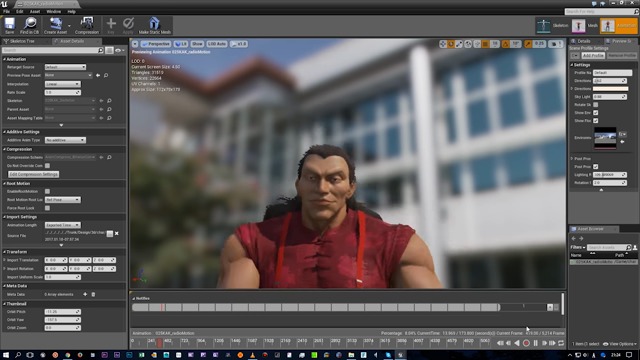Open the Perspective viewport mode button

click(x=156, y=44)
